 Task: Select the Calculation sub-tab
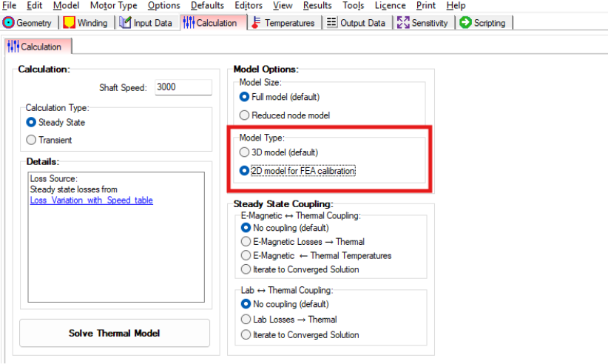click(x=36, y=47)
